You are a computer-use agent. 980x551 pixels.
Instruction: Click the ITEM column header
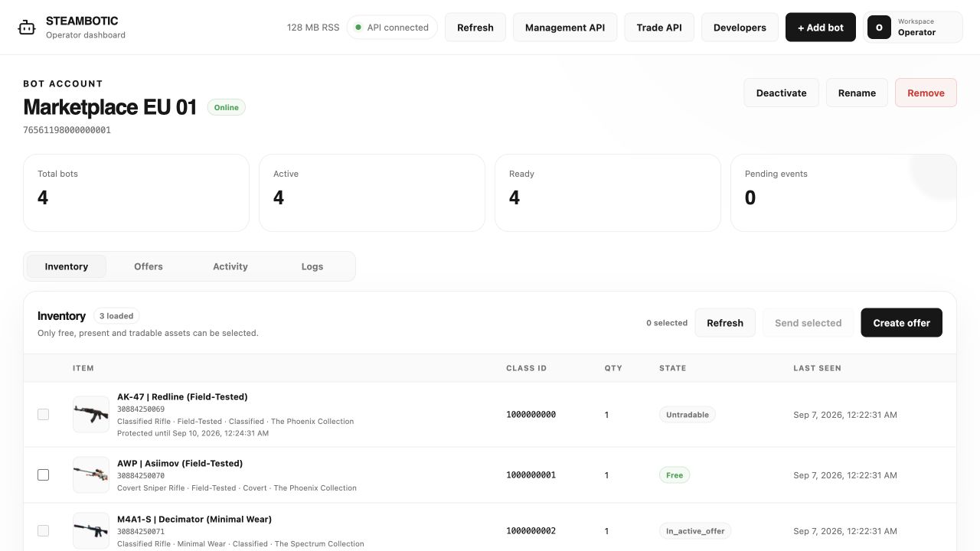(x=83, y=368)
